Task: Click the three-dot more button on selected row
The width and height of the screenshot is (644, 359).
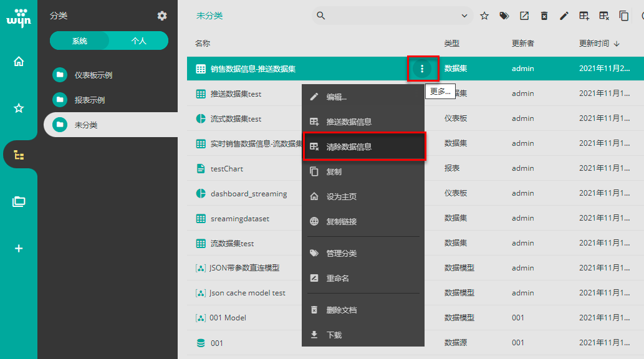Action: tap(423, 69)
